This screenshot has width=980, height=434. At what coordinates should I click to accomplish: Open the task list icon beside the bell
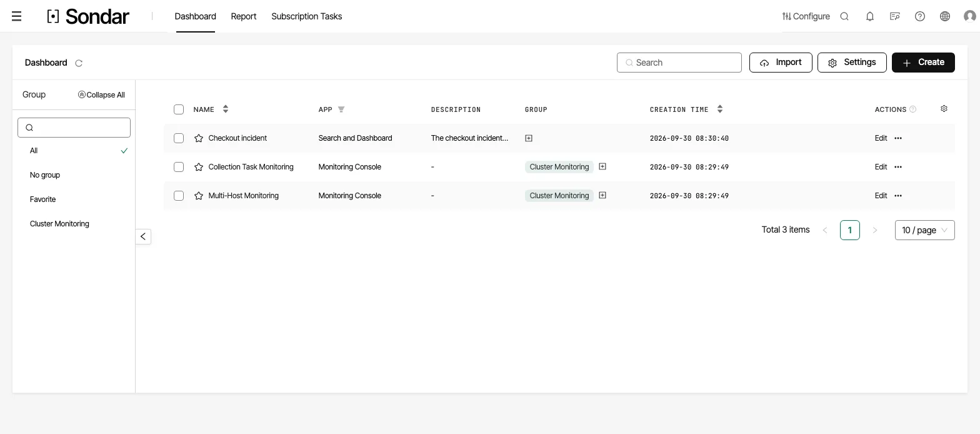coord(894,16)
